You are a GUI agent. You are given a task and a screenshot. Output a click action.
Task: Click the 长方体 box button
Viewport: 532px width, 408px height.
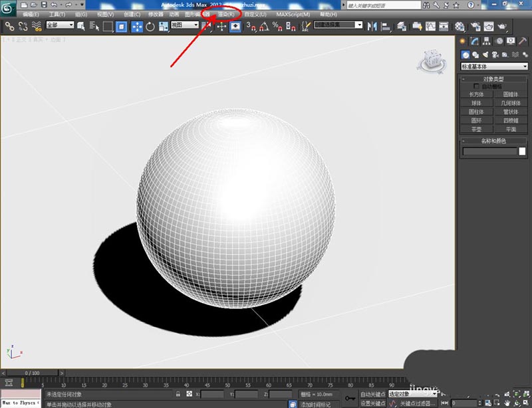(477, 94)
